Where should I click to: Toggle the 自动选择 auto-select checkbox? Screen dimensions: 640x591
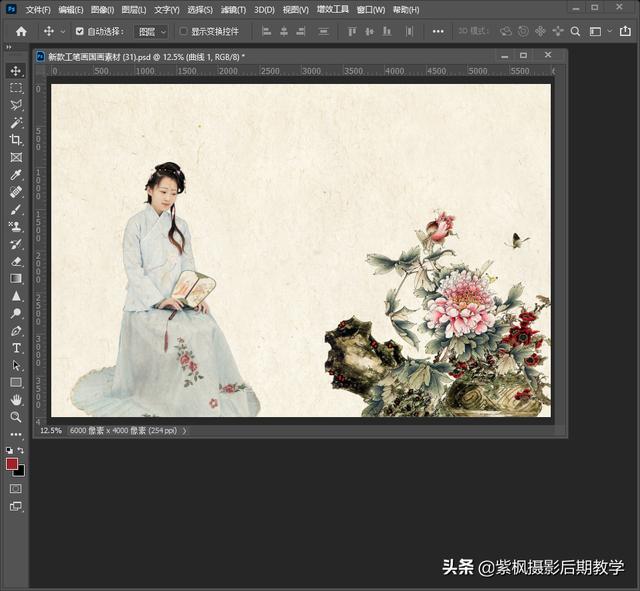pyautogui.click(x=80, y=31)
